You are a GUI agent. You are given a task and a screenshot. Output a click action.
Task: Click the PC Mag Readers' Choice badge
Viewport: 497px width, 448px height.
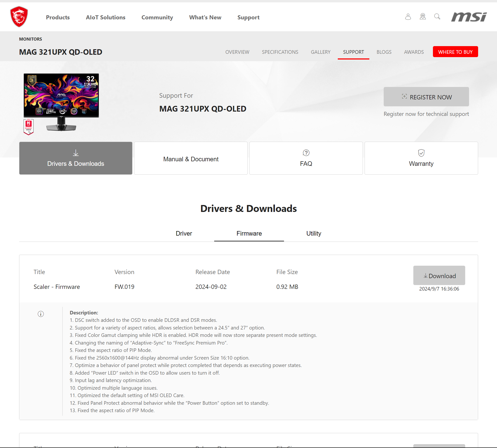29,127
